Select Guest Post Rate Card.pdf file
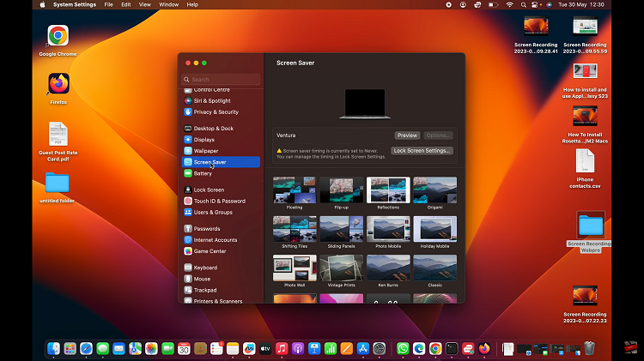The height and width of the screenshot is (361, 644). [58, 141]
